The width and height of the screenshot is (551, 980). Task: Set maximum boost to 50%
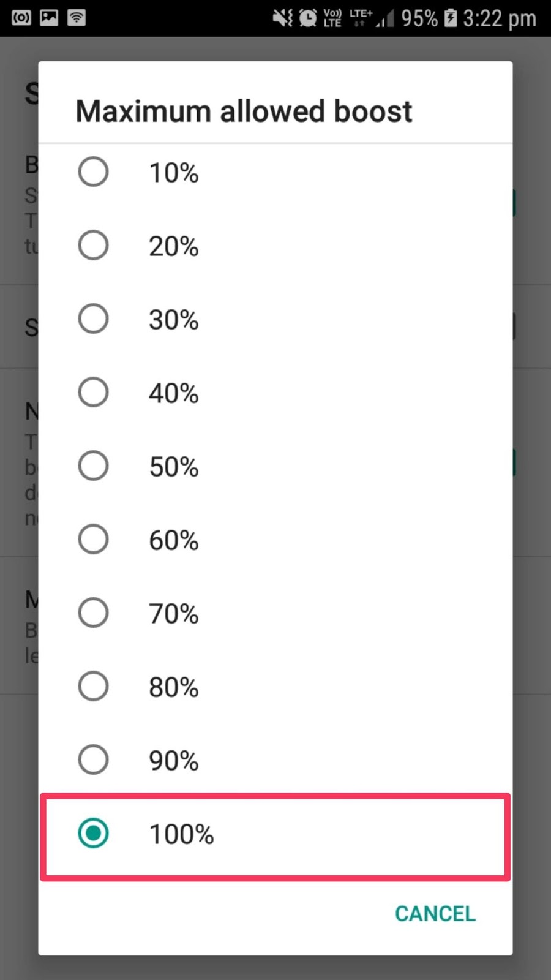[x=93, y=466]
